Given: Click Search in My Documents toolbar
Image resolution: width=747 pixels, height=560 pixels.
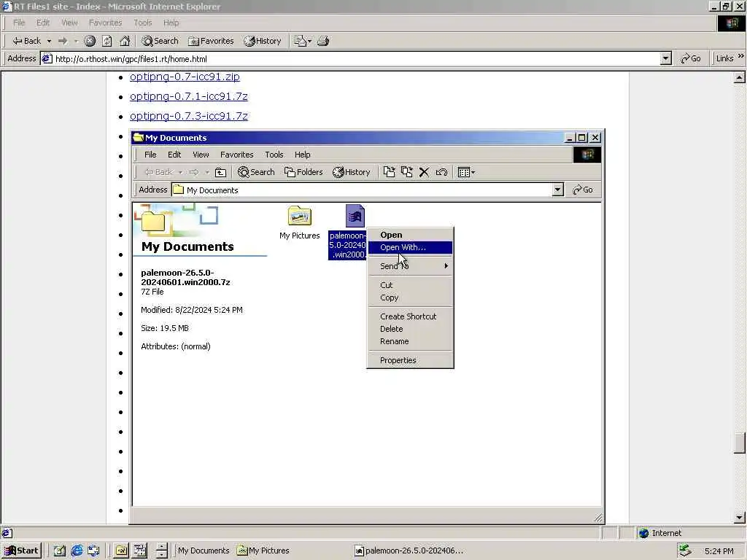Looking at the screenshot, I should tap(256, 172).
